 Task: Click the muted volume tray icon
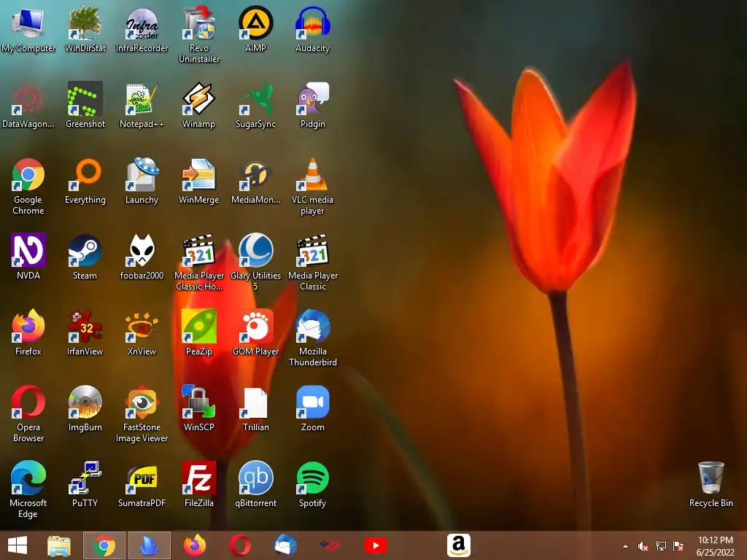click(643, 546)
